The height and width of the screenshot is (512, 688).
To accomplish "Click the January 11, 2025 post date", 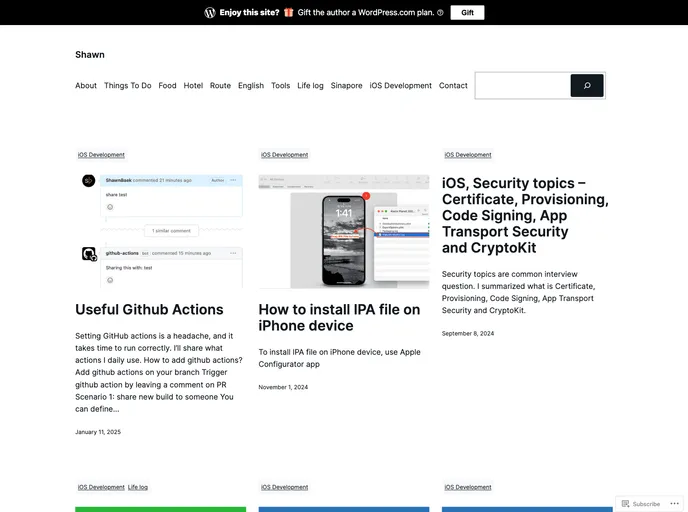I will [98, 432].
